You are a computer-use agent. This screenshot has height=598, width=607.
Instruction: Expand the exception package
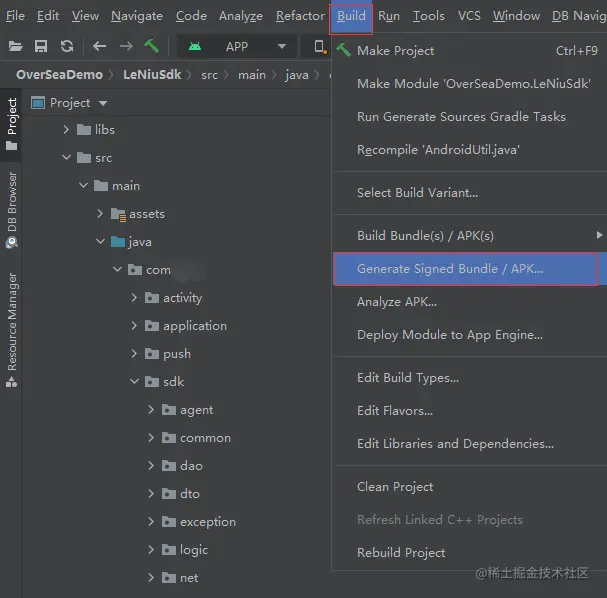coord(151,521)
